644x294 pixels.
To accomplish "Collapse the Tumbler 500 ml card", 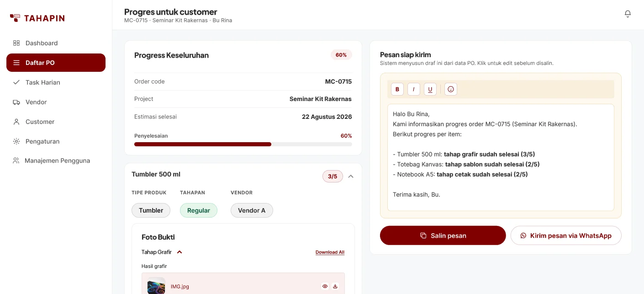I will [351, 176].
